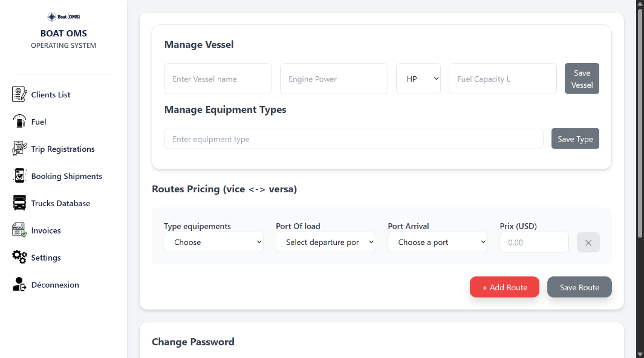This screenshot has width=644, height=358.
Task: Click the Clients List sidebar icon
Action: (x=19, y=94)
